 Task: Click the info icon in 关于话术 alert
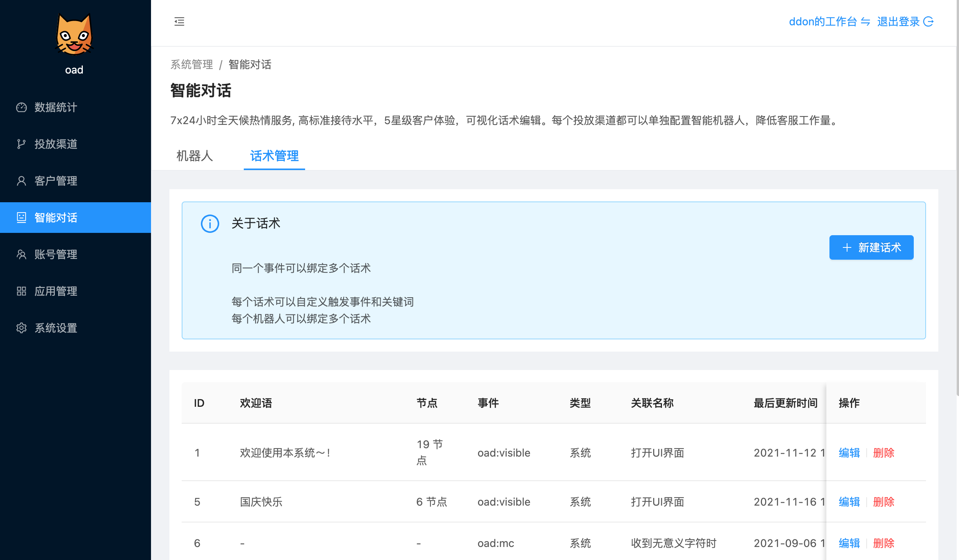coord(210,224)
